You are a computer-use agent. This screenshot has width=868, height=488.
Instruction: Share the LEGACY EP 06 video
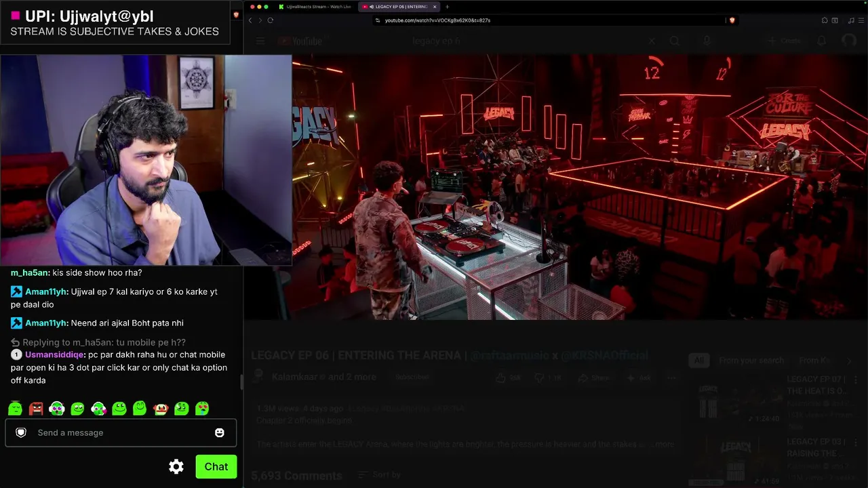(595, 378)
